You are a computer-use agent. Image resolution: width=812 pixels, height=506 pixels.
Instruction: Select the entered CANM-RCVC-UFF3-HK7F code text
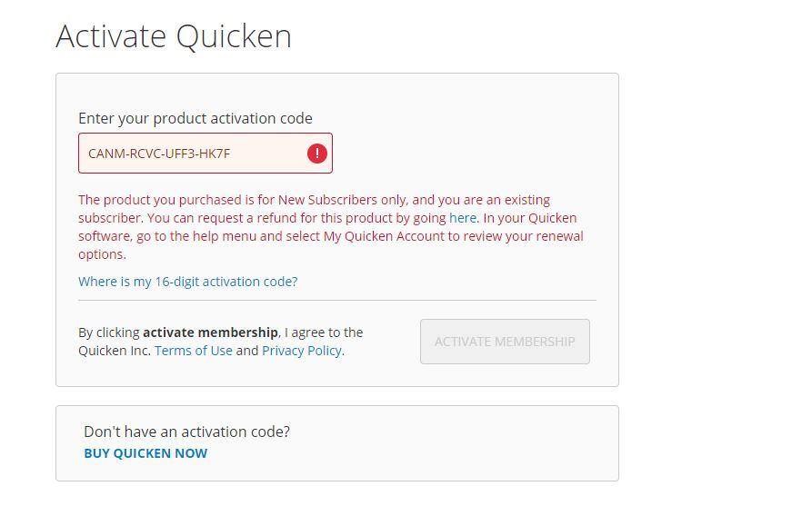click(159, 154)
